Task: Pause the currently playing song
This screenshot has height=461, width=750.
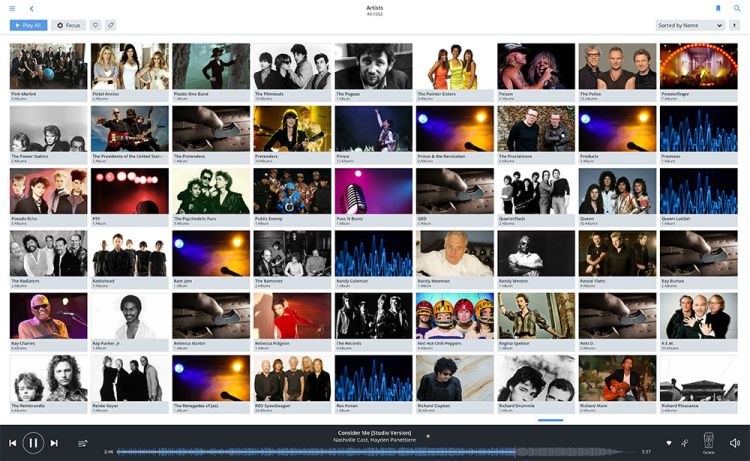Action: (33, 443)
